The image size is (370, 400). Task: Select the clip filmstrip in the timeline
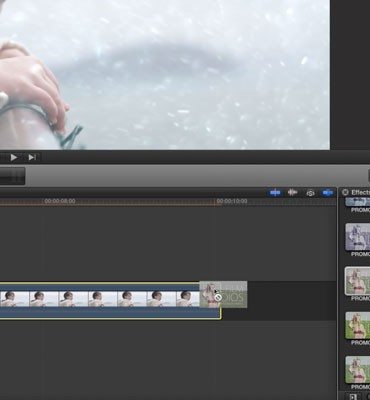tap(100, 299)
